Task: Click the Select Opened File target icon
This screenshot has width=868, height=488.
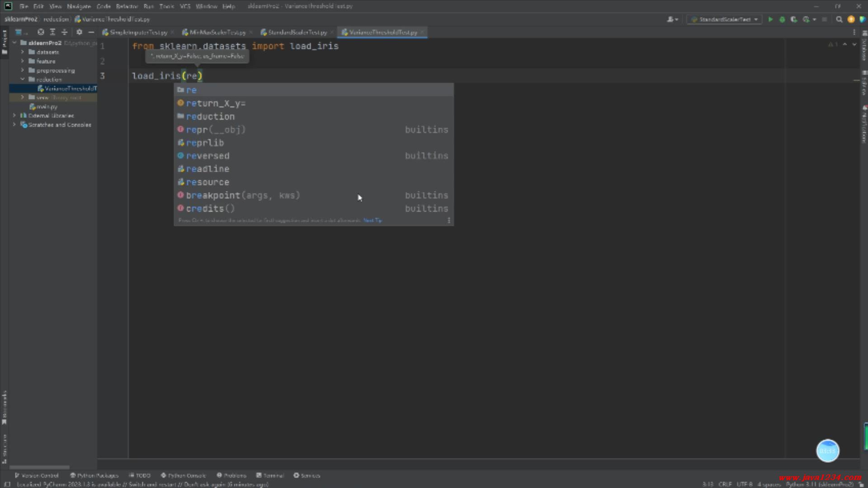Action: [x=41, y=32]
